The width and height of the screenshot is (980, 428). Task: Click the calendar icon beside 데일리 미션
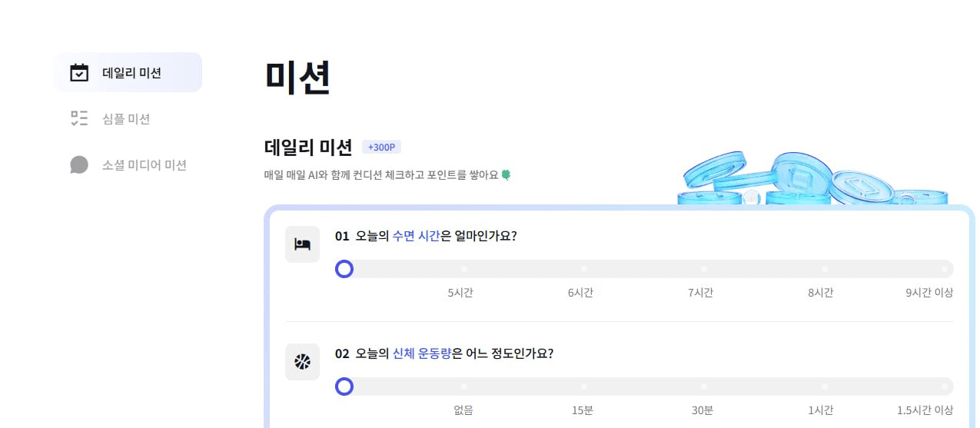coord(79,73)
